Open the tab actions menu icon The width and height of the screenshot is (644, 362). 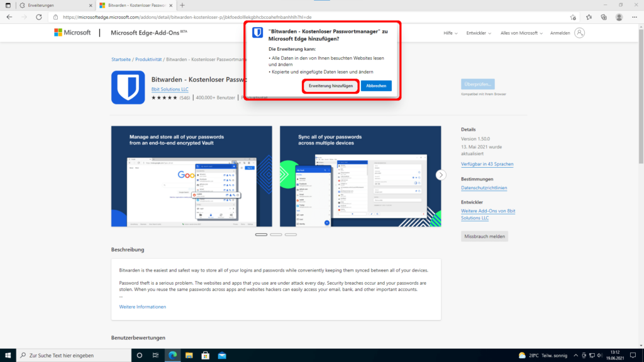(x=8, y=5)
